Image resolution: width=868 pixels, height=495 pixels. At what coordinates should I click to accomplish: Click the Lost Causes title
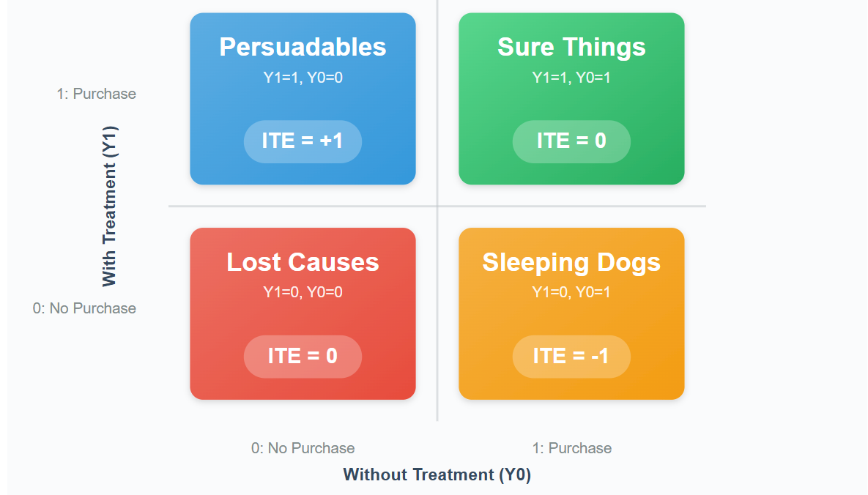point(303,262)
